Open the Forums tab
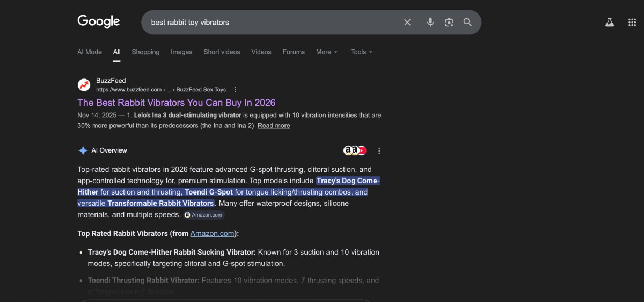 [x=294, y=52]
